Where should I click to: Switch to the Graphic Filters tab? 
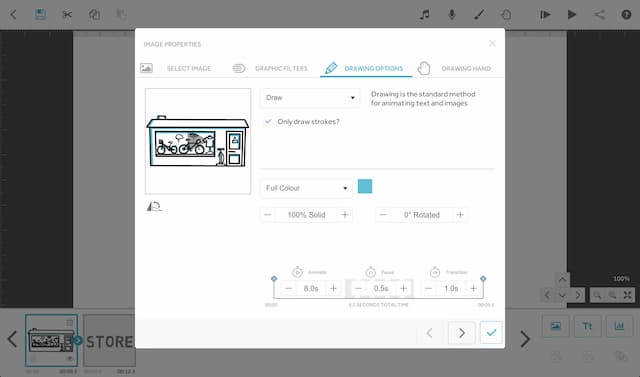coord(270,68)
